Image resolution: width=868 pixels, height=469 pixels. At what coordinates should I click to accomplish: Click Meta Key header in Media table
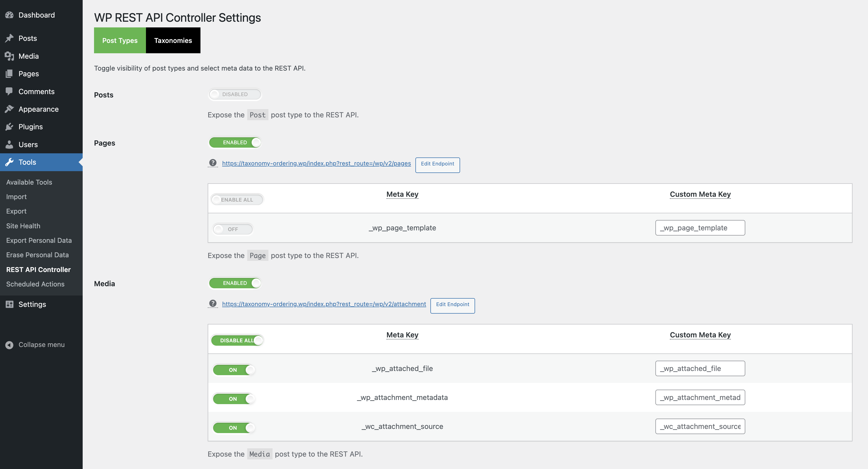(402, 335)
